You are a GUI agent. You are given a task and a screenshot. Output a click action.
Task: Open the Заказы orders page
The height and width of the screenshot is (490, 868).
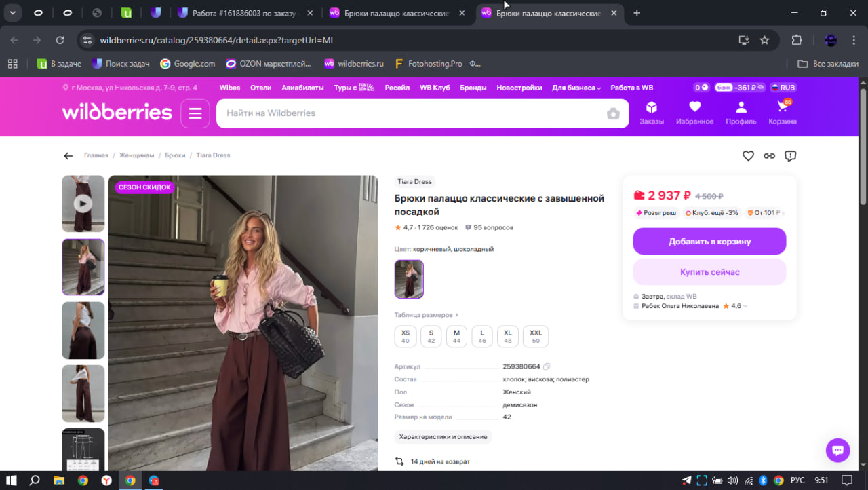652,113
